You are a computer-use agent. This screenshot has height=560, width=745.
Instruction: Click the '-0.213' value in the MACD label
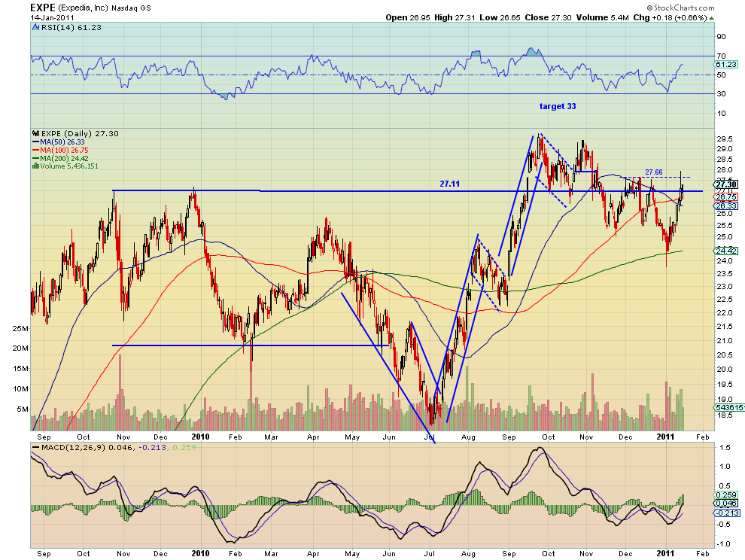[152, 447]
